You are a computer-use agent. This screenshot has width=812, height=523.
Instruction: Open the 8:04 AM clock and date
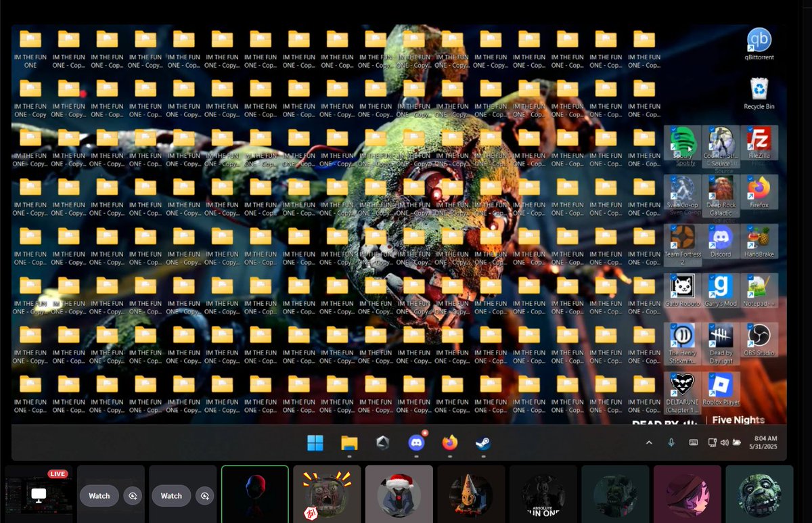[763, 442]
